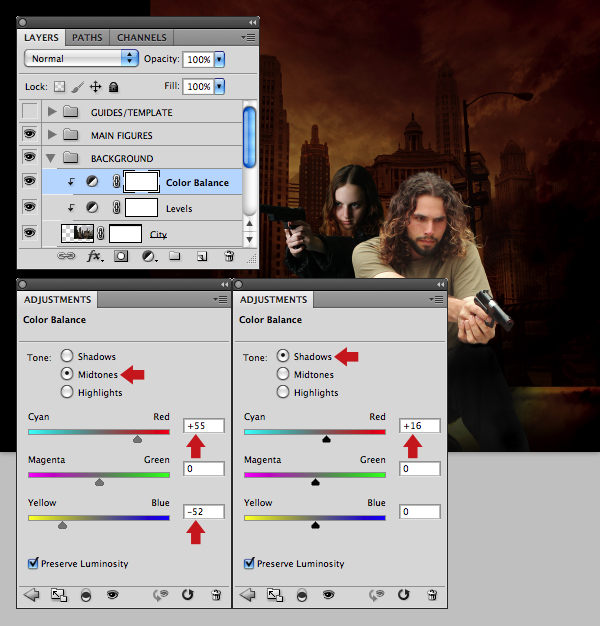Select Highlights tone in left Adjustments panel
The image size is (600, 626).
(x=67, y=392)
